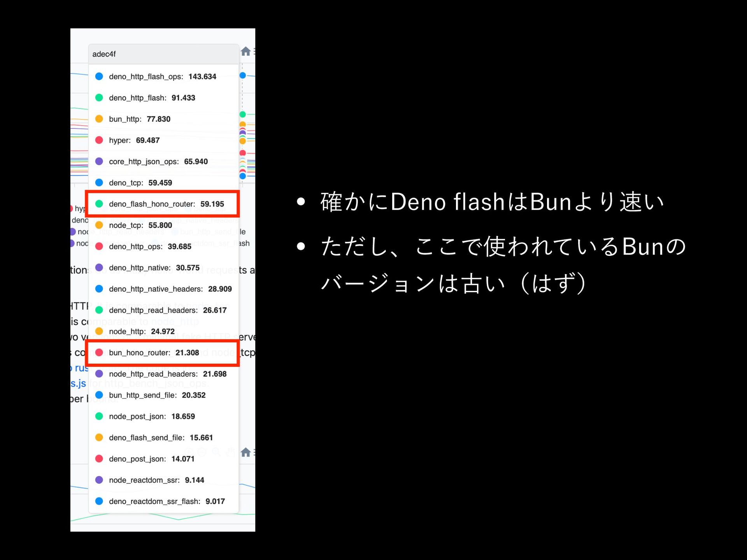Click the lower chart home reset icon

245,452
